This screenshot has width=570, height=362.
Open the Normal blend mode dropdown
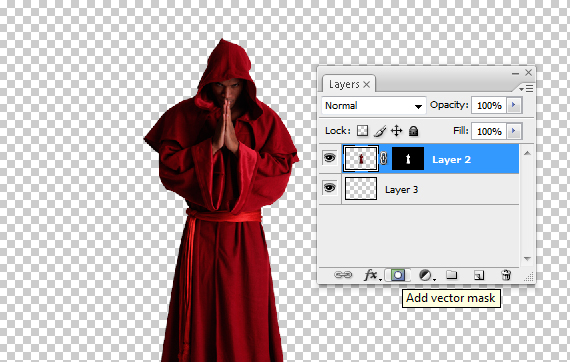point(373,106)
